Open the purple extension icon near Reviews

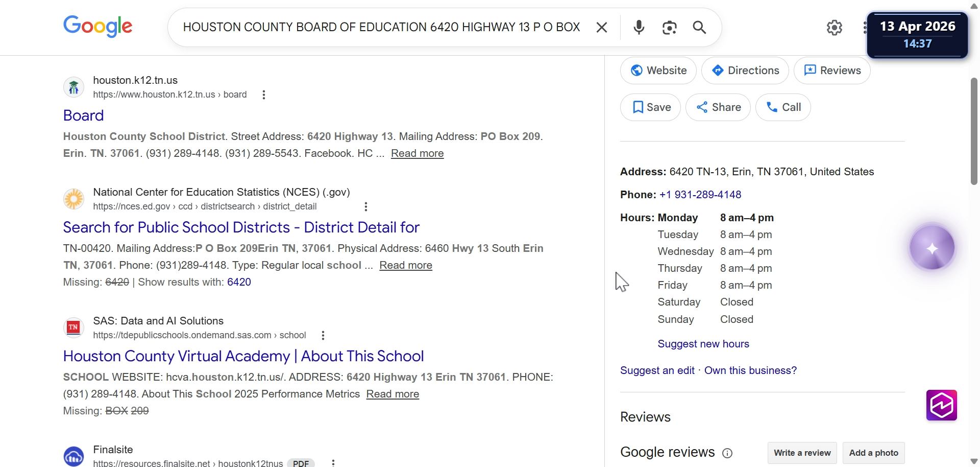(942, 406)
